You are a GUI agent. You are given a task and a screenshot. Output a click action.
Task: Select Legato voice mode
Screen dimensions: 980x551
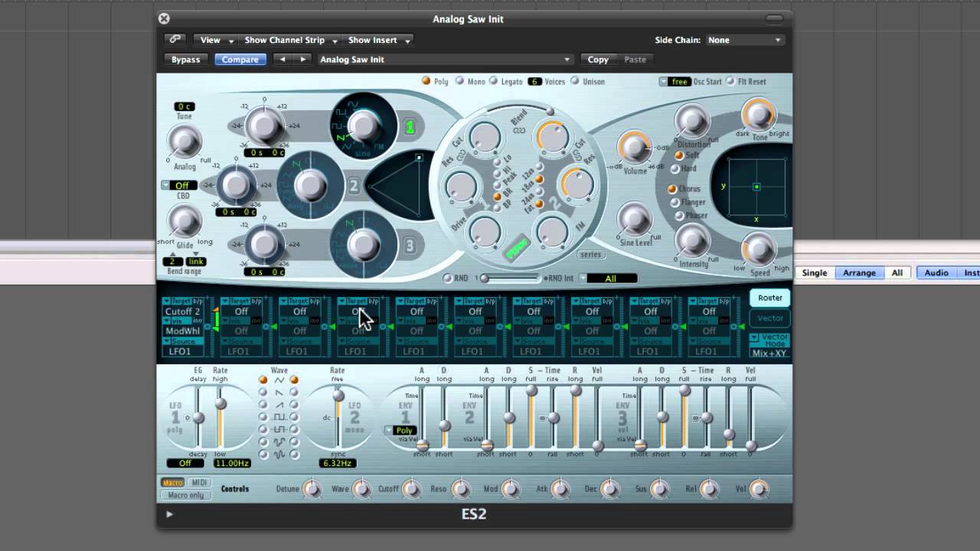click(493, 81)
